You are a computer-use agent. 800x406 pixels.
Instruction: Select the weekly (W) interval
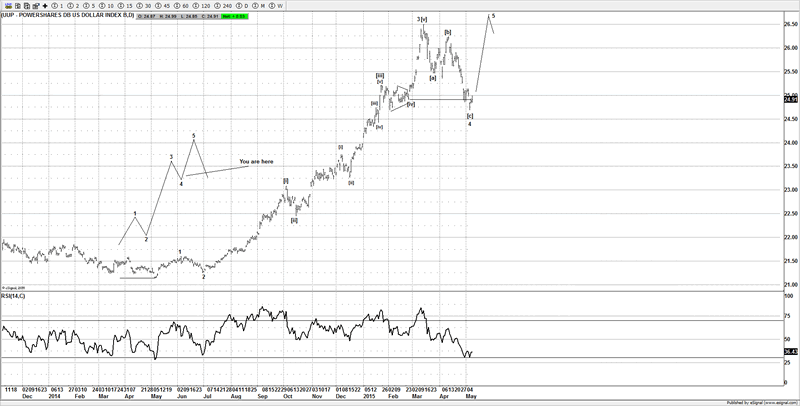(x=275, y=6)
